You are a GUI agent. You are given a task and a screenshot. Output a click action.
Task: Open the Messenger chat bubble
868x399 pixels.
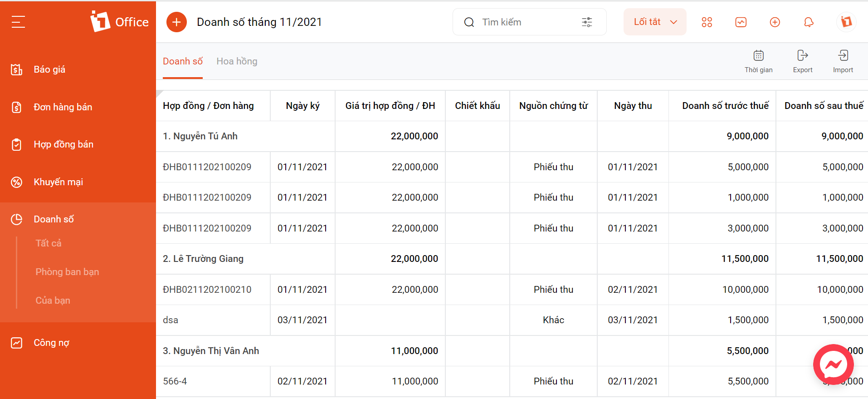click(833, 365)
